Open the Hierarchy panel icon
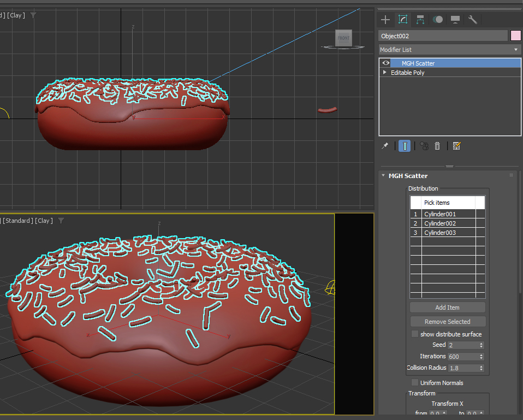The height and width of the screenshot is (420, 523). 420,20
